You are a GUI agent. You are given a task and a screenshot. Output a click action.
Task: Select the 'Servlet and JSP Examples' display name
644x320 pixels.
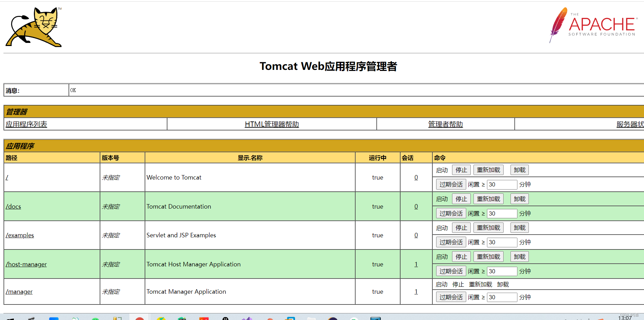pos(181,235)
